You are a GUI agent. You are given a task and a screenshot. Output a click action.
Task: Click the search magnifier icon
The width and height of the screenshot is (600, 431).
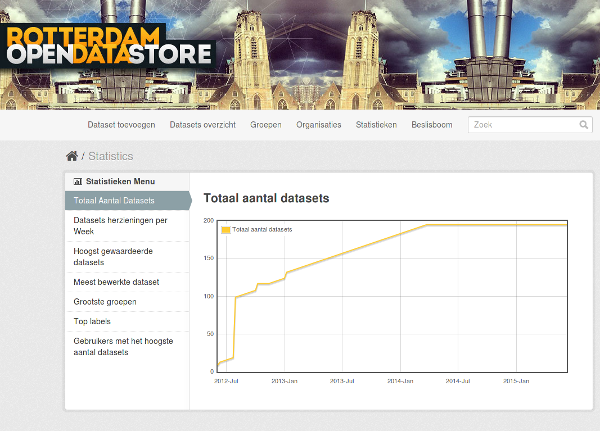tap(584, 125)
